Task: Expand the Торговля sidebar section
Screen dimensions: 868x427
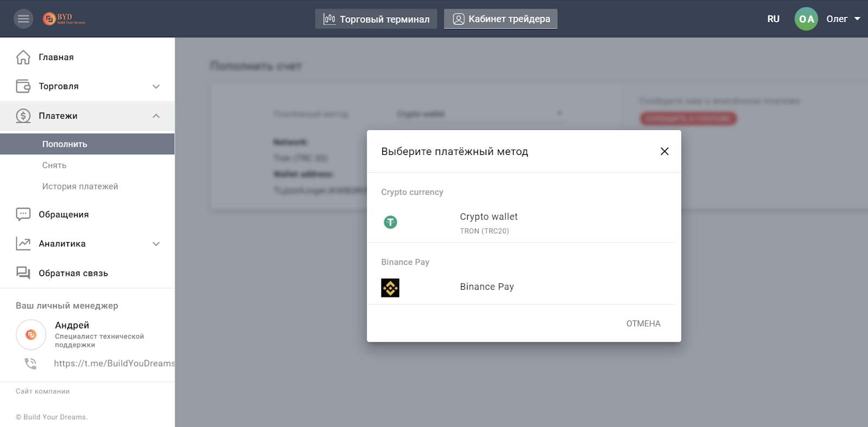Action: [156, 87]
